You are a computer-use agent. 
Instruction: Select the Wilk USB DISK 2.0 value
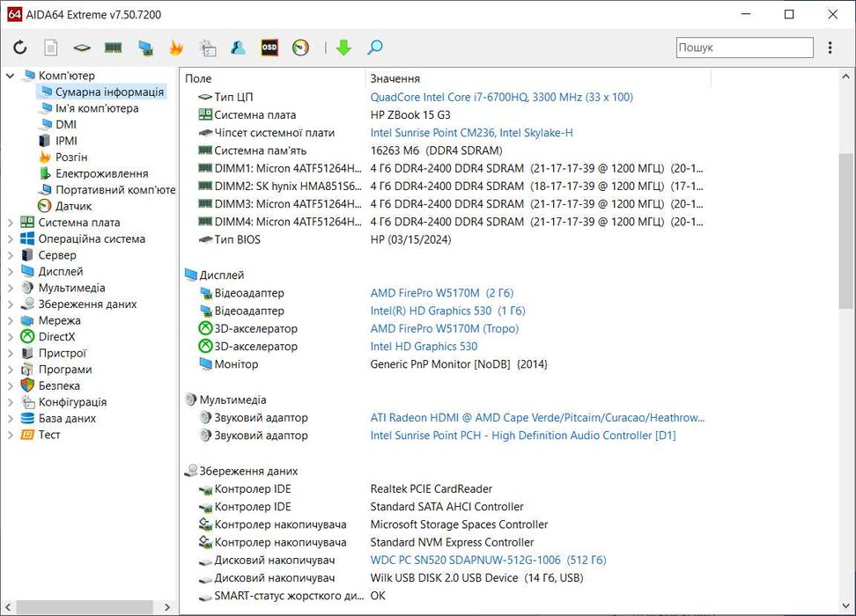(x=476, y=578)
